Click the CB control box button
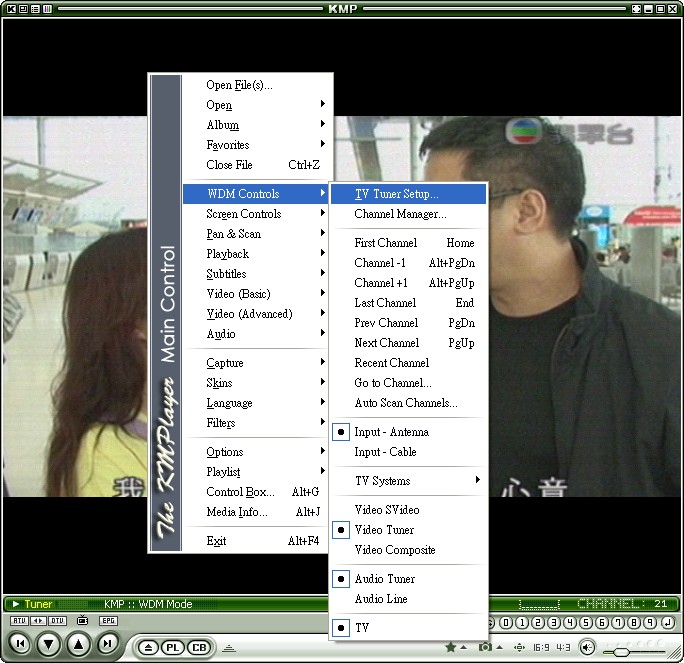Image resolution: width=684 pixels, height=663 pixels. pyautogui.click(x=198, y=647)
